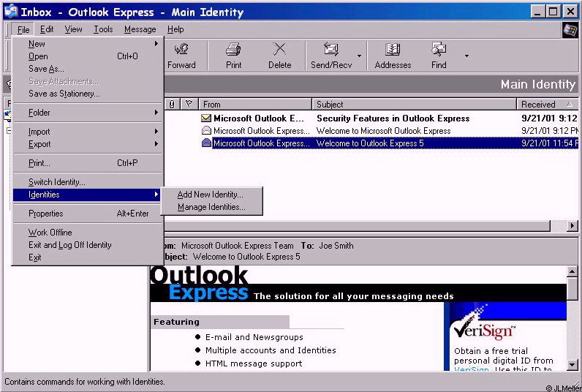Click the Send/Recv toolbar icon

click(x=331, y=50)
